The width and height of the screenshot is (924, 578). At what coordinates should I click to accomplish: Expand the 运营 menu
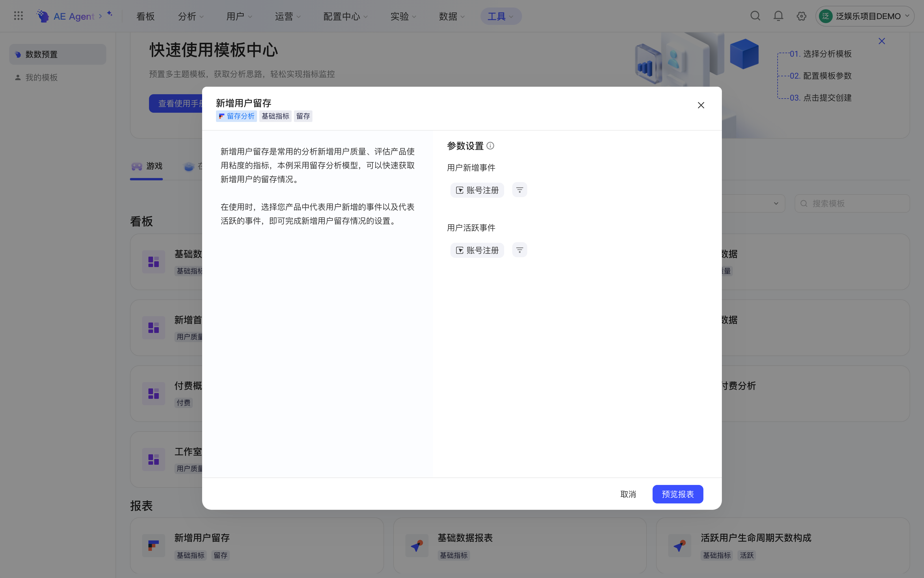point(288,16)
